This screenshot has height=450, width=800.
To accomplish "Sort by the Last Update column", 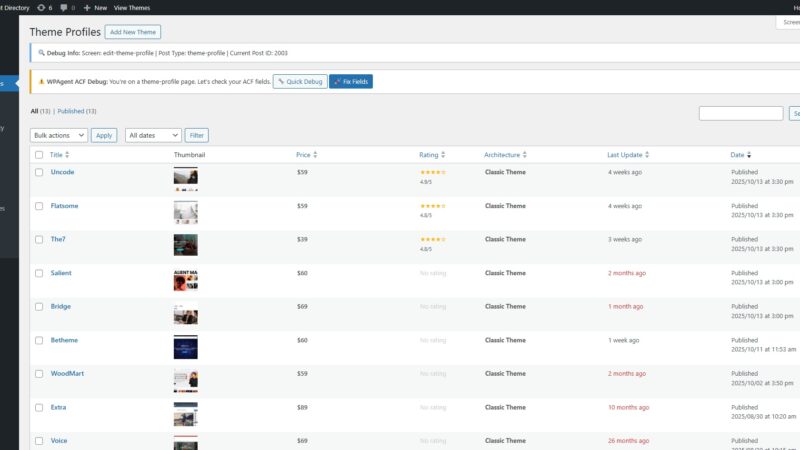I will pyautogui.click(x=647, y=155).
